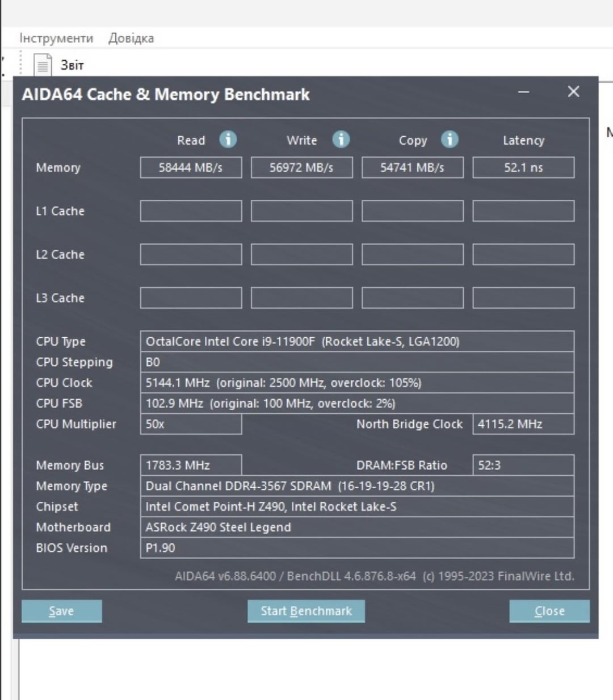This screenshot has width=613, height=700.
Task: Click the DRAM:FSB Ratio value 52:3
Action: click(523, 465)
